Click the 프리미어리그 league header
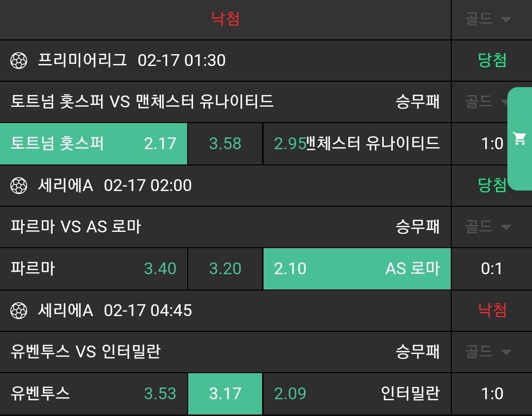 (83, 61)
